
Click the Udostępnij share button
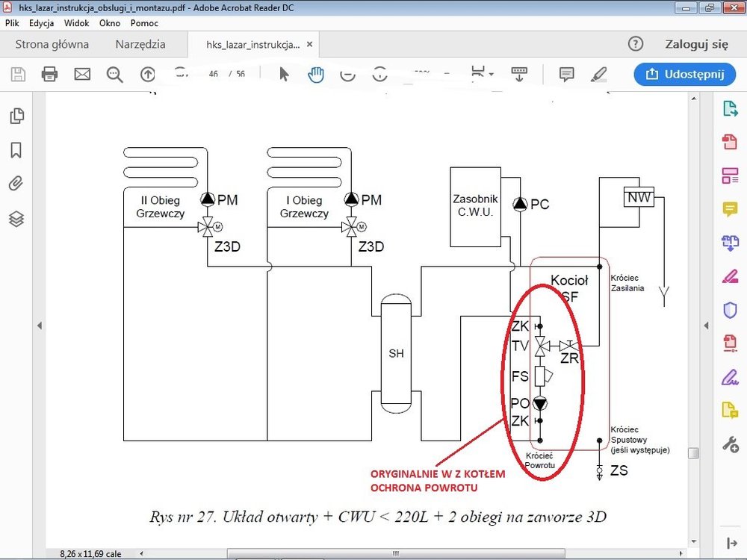680,74
